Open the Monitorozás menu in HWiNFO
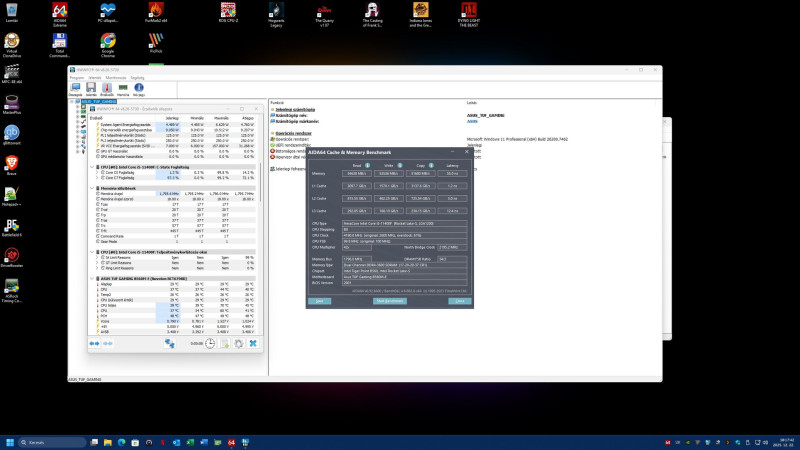Image resolution: width=800 pixels, height=450 pixels. (x=116, y=78)
